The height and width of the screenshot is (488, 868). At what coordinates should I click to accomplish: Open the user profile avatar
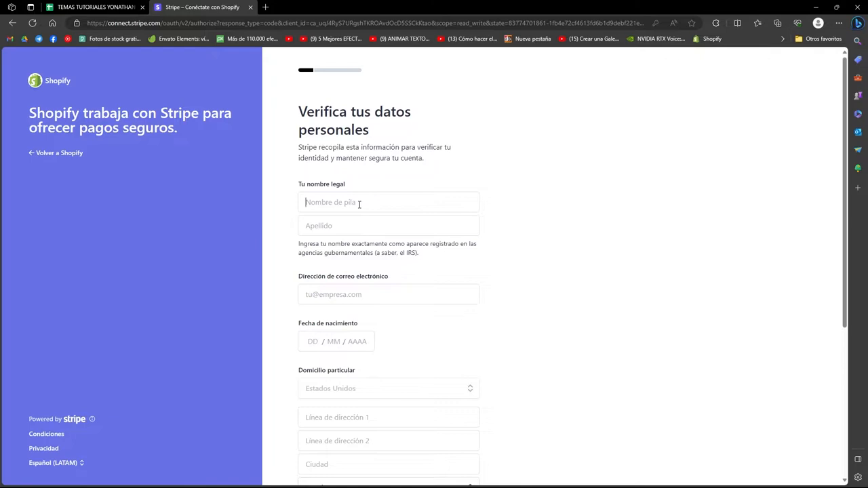pos(818,23)
